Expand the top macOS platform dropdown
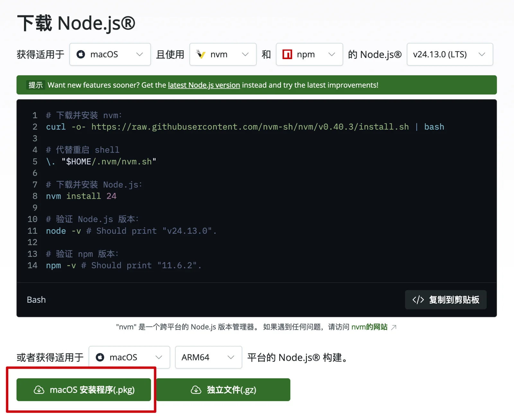514x420 pixels. point(110,55)
